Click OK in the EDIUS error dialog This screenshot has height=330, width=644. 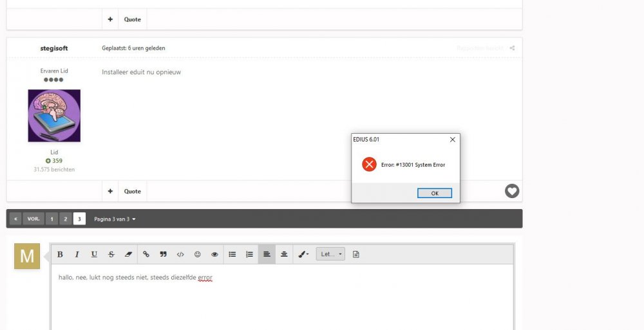(435, 194)
